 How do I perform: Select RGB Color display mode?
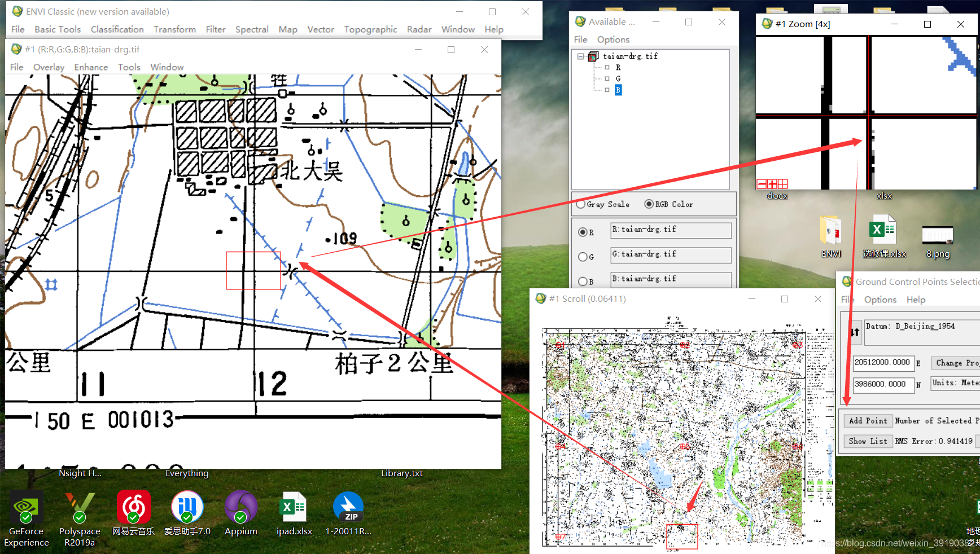click(x=649, y=204)
